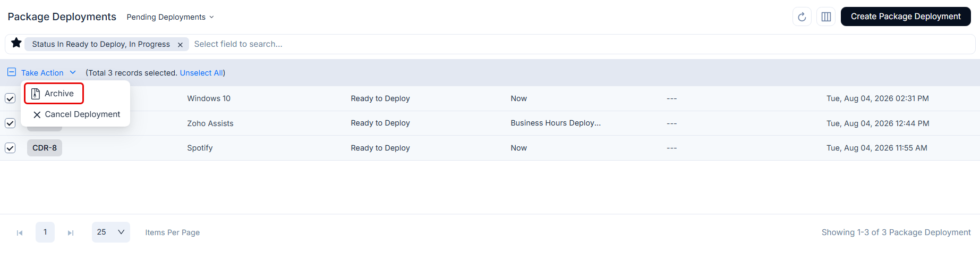Uncheck the Zoho Assists row checkbox

[10, 123]
